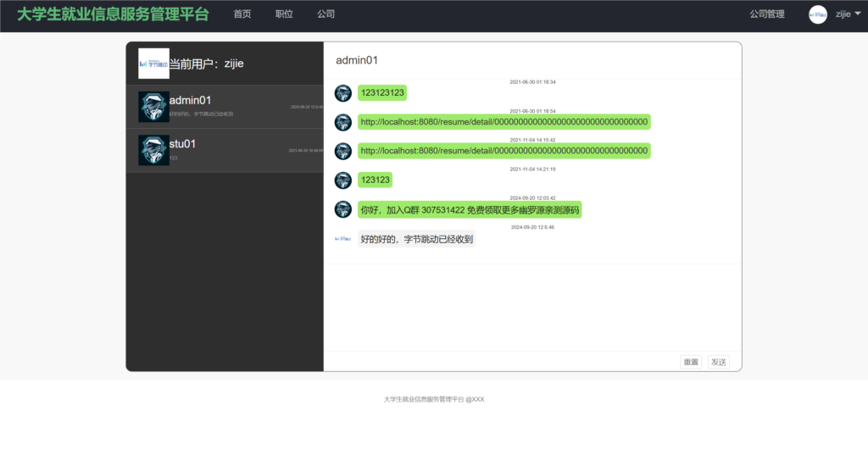Screen dimensions: 868x450
Task: Select stu01 avatar in contact list
Action: point(153,150)
